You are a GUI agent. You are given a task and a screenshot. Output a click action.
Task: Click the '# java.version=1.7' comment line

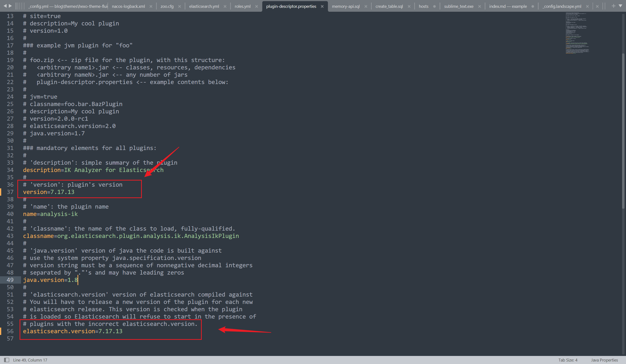tap(54, 133)
